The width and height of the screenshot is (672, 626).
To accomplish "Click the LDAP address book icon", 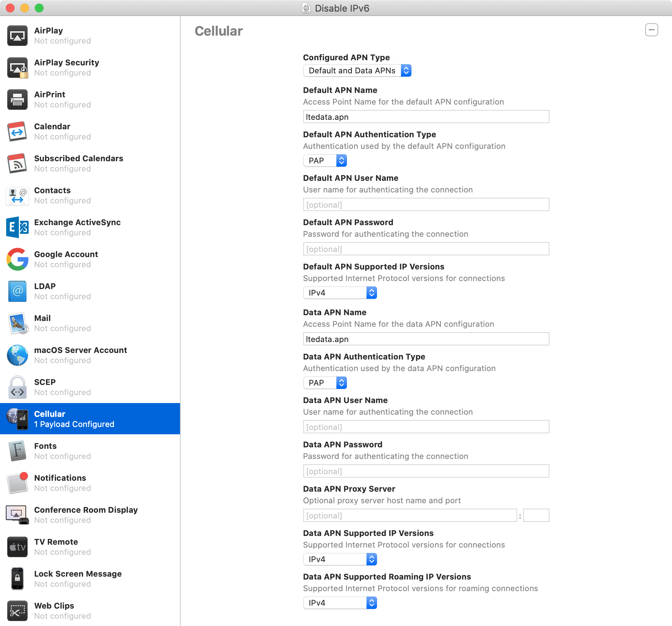I will point(17,291).
